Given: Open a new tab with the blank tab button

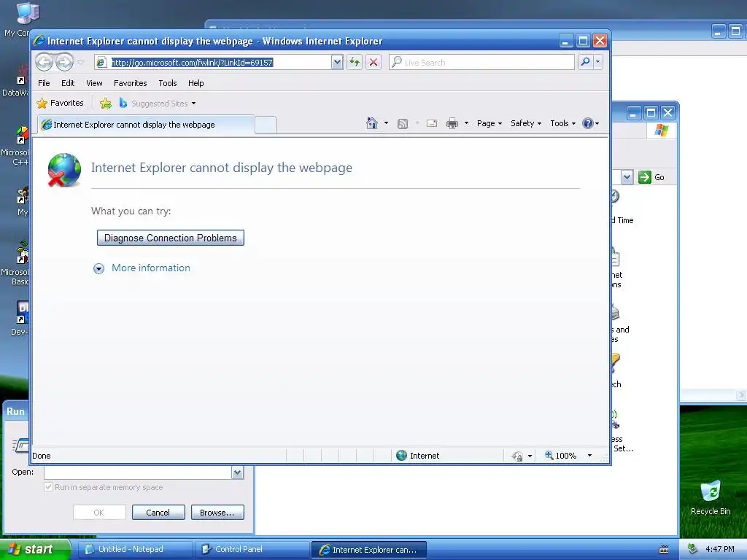Looking at the screenshot, I should click(266, 125).
